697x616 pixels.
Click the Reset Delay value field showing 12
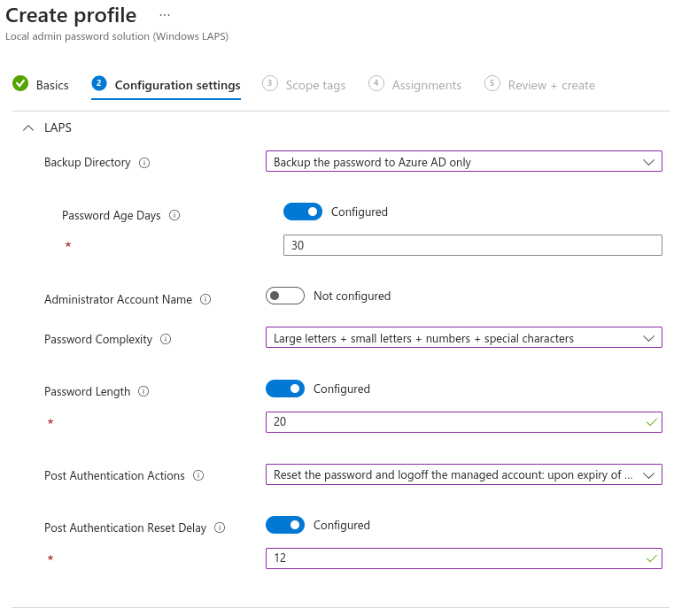click(463, 558)
